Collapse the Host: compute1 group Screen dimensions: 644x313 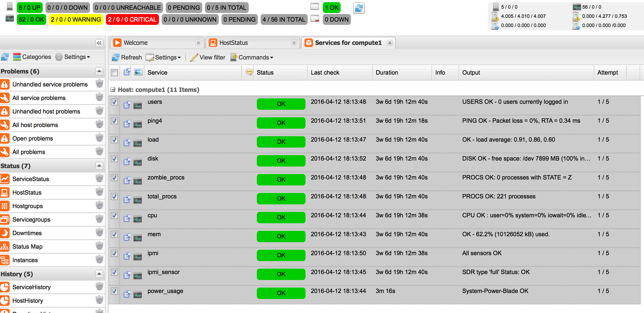(113, 89)
